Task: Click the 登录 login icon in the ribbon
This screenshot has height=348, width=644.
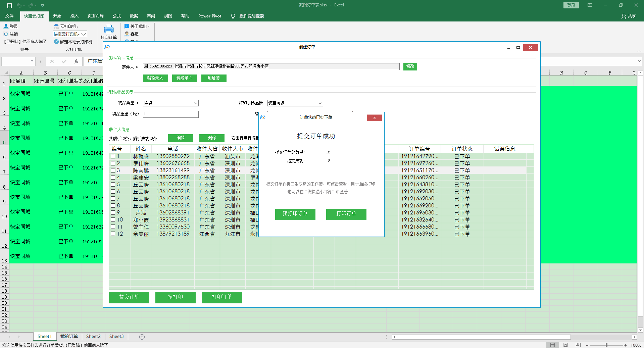Action: pyautogui.click(x=6, y=26)
